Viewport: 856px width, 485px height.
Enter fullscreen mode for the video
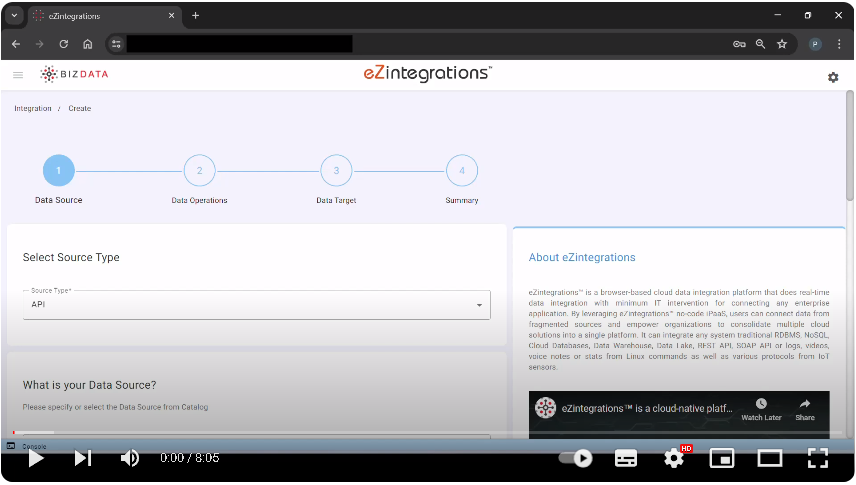pos(817,458)
